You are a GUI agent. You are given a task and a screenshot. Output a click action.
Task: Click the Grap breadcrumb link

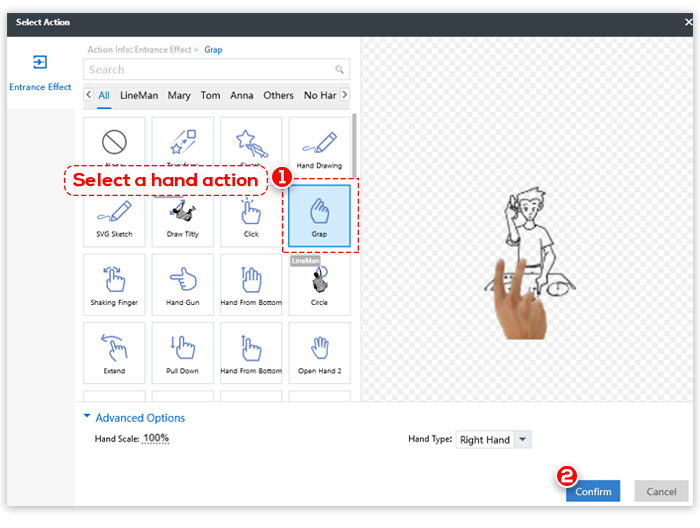213,50
